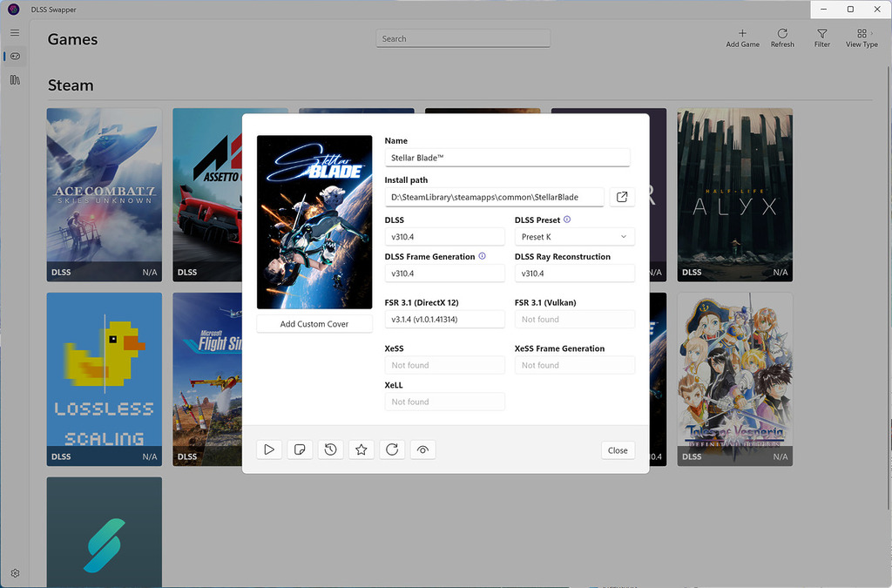
Task: Select the Games controller icon in sidebar
Action: tap(16, 57)
